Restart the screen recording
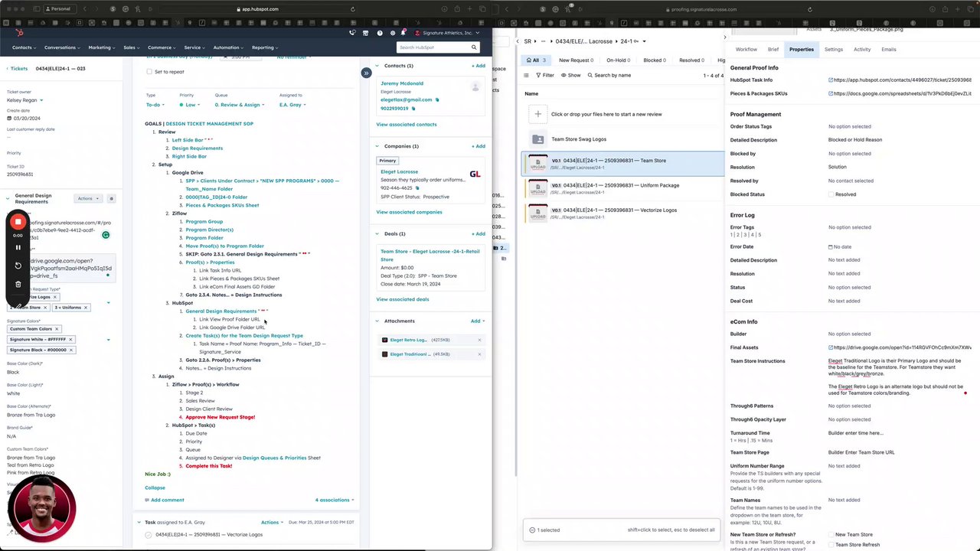The image size is (980, 551). [18, 266]
